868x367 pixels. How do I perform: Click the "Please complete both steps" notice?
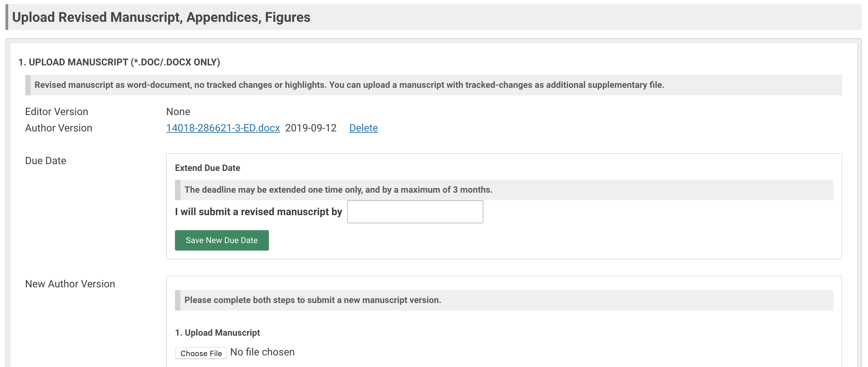[x=312, y=300]
